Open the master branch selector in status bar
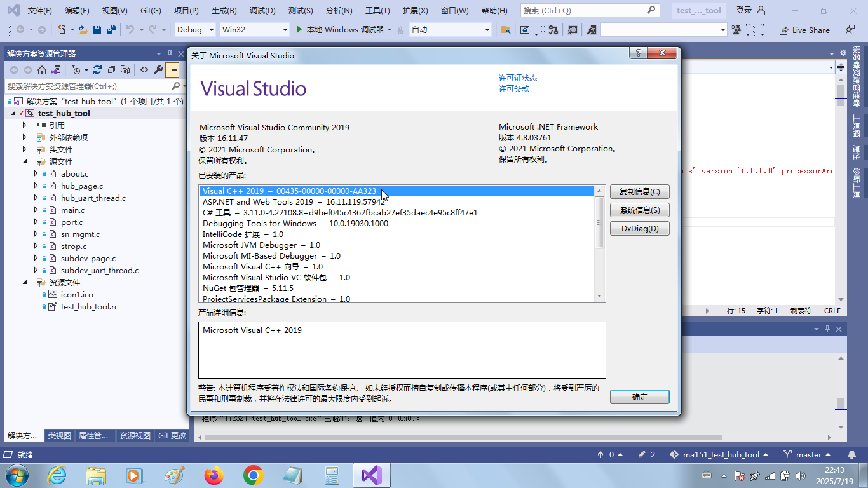Screen dimensions: 868x488 (808, 454)
